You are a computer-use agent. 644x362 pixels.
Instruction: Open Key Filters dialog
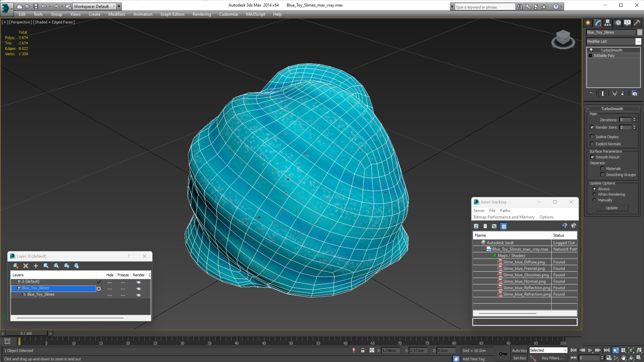coord(552,358)
